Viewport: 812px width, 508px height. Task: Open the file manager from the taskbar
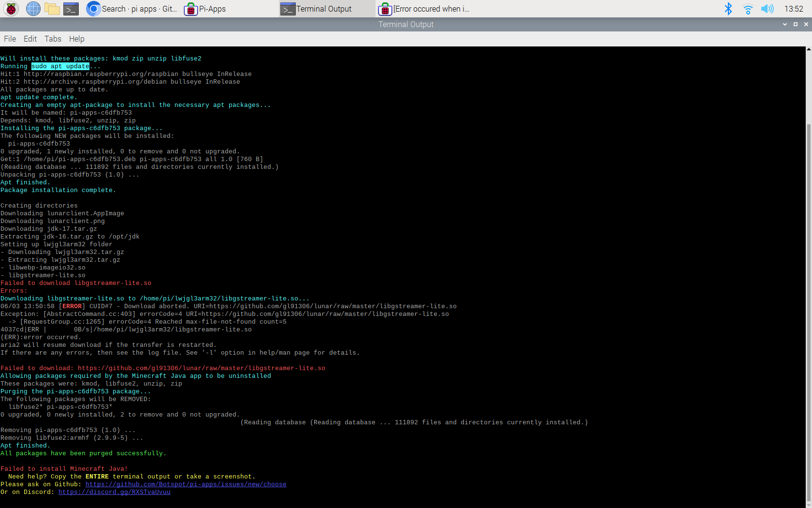click(52, 9)
